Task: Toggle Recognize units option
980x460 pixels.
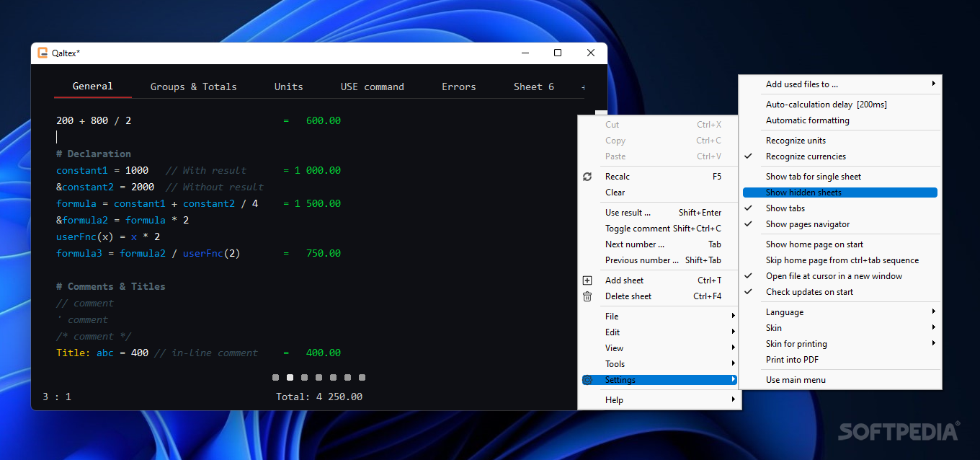Action: (x=840, y=141)
